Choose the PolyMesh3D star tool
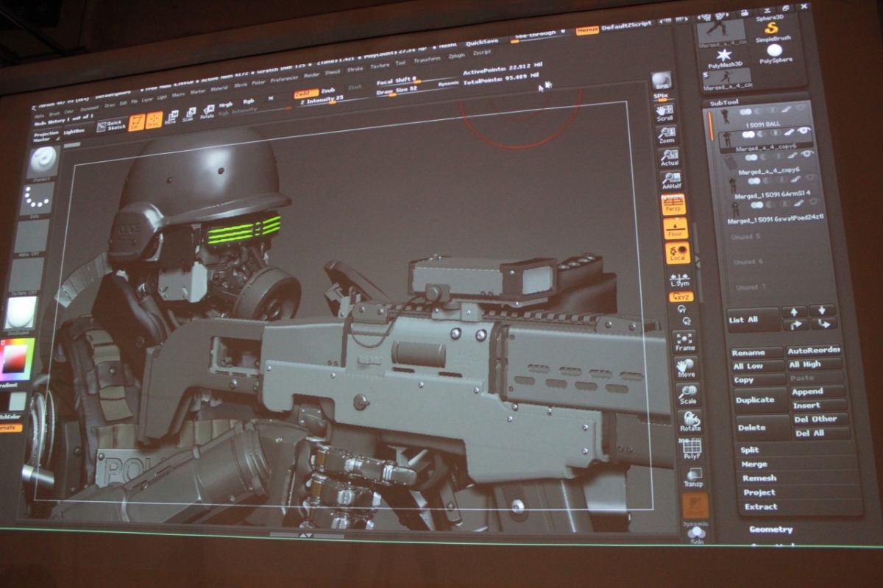 724,58
